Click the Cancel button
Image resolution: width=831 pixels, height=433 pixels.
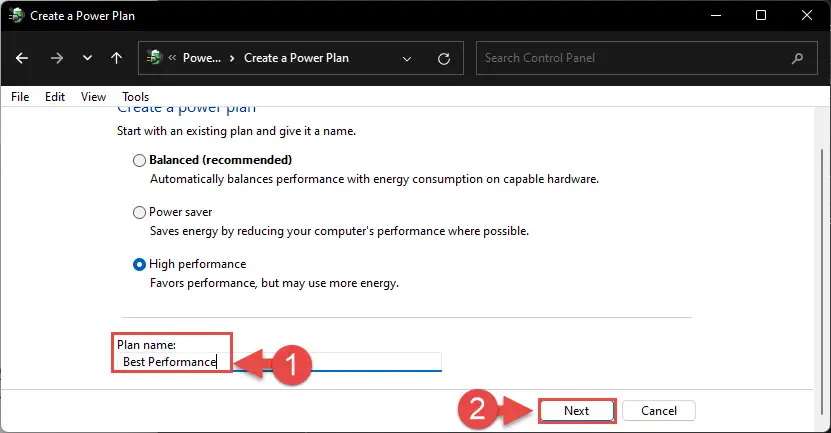click(x=659, y=411)
